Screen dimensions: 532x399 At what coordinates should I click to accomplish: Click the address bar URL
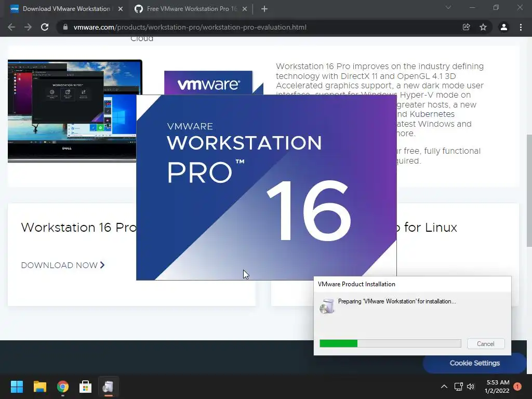[x=190, y=27]
